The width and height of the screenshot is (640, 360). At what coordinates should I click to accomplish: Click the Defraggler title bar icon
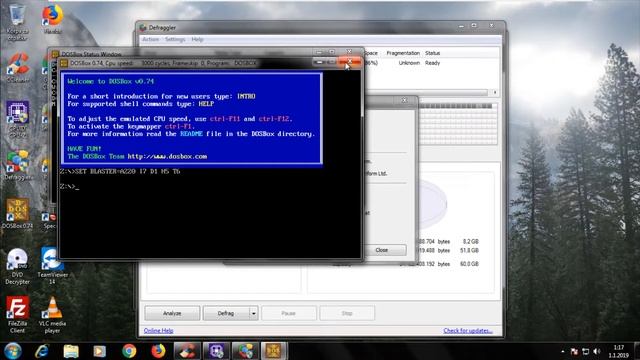(143, 28)
